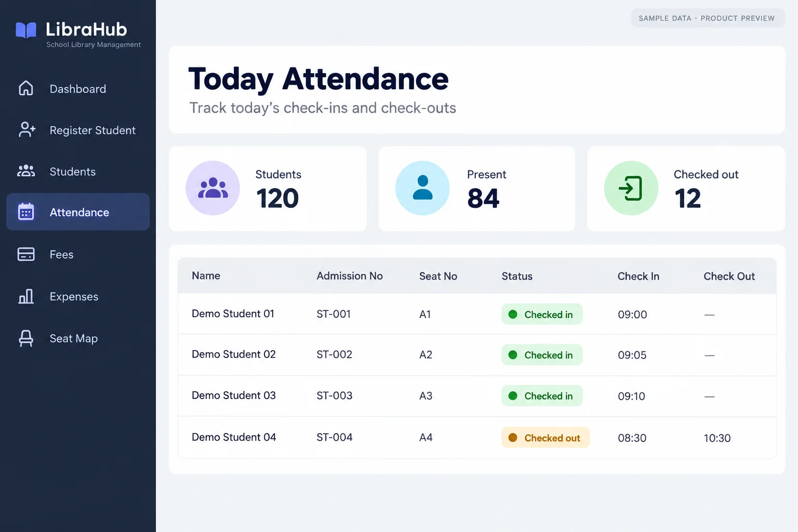The height and width of the screenshot is (532, 798).
Task: Click the Register Student add-user icon
Action: pyautogui.click(x=26, y=129)
